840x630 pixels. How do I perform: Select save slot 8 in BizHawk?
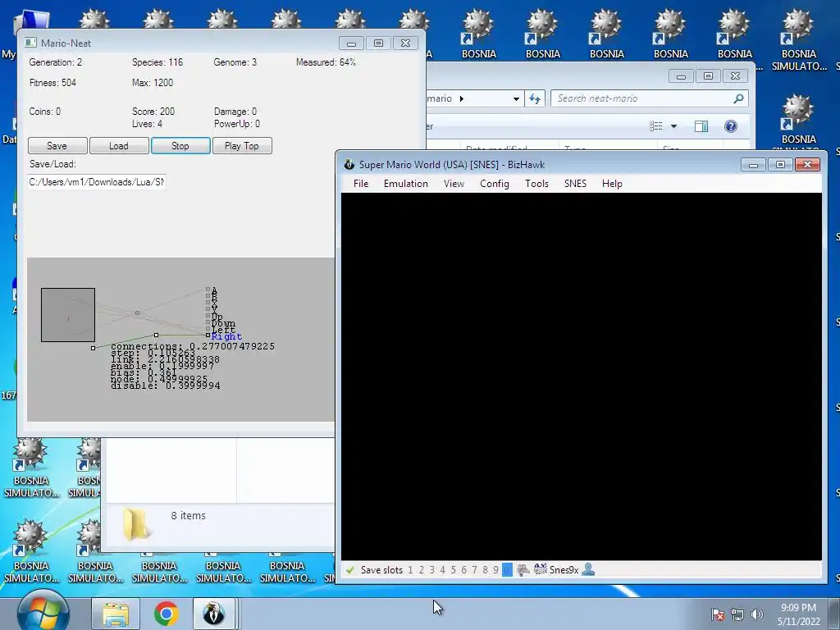486,570
